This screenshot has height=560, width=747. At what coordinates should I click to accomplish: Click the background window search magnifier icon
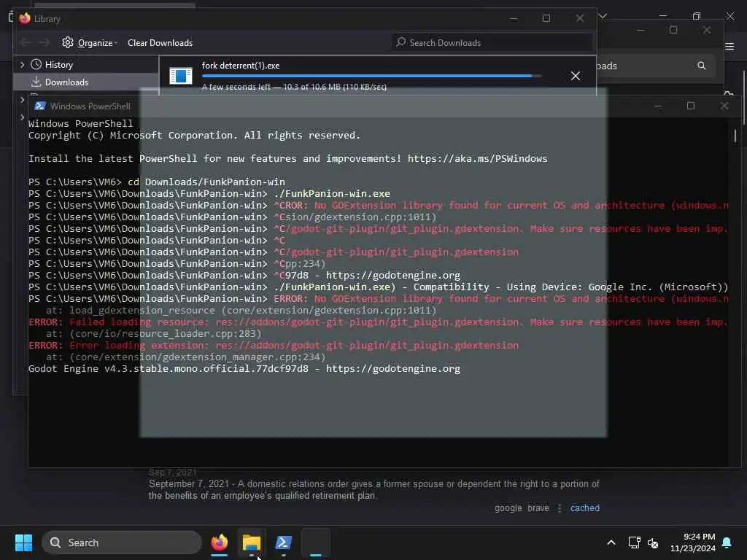click(701, 65)
